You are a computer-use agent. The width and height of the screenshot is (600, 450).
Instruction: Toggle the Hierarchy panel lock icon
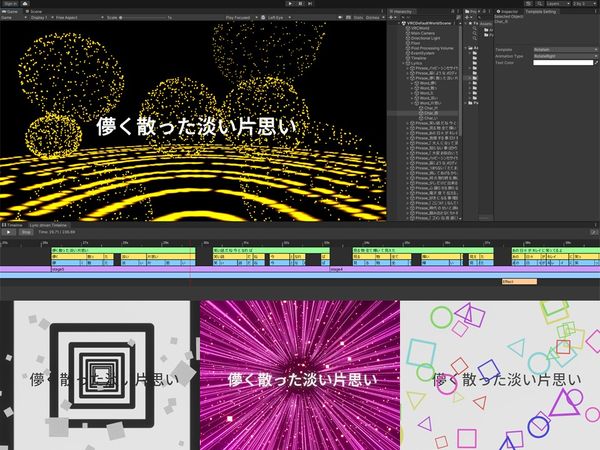click(453, 11)
